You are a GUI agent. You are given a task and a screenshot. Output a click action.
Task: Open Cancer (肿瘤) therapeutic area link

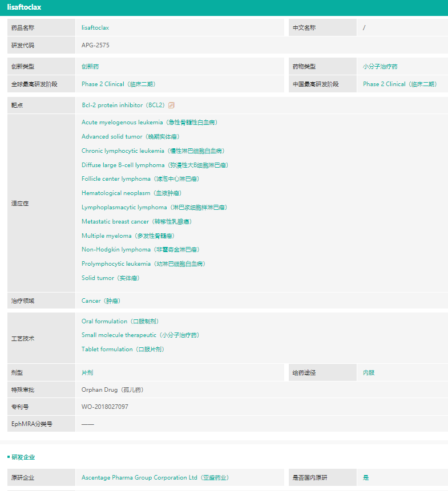click(101, 301)
